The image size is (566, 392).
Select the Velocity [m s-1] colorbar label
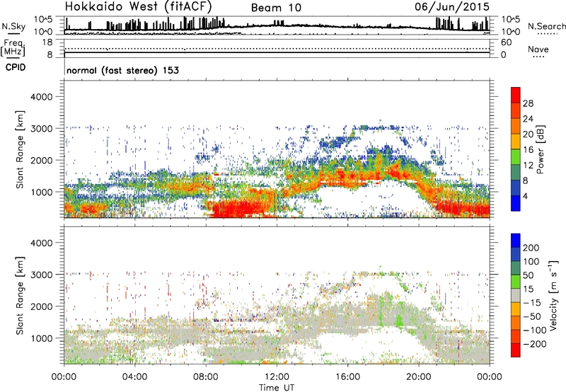[x=553, y=295]
